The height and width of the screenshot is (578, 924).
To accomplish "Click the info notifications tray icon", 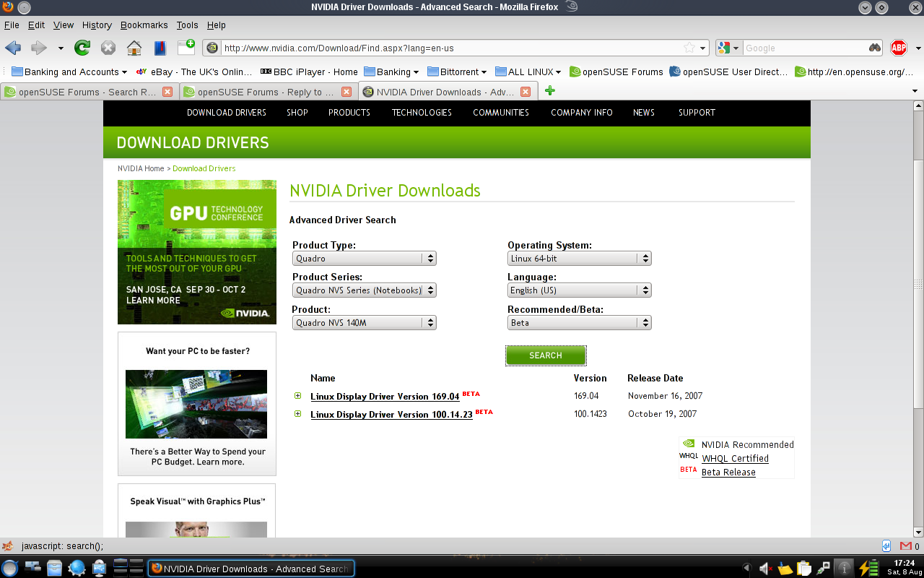I will [845, 569].
